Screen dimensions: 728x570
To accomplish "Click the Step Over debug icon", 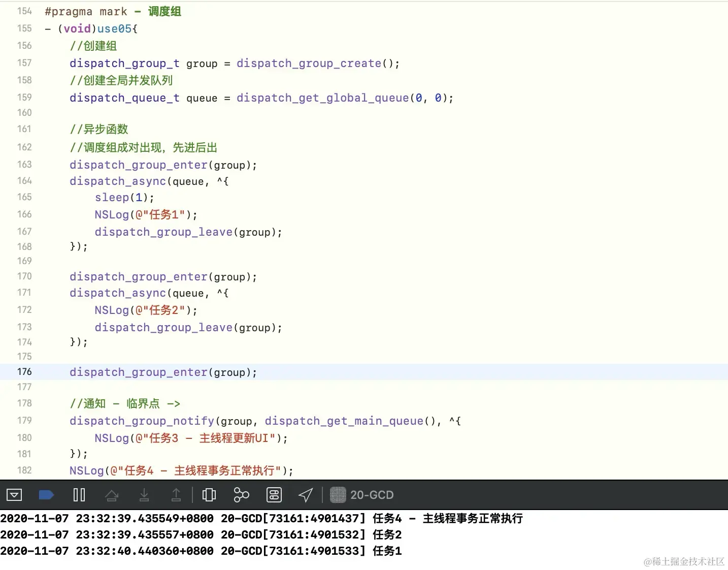I will [112, 495].
